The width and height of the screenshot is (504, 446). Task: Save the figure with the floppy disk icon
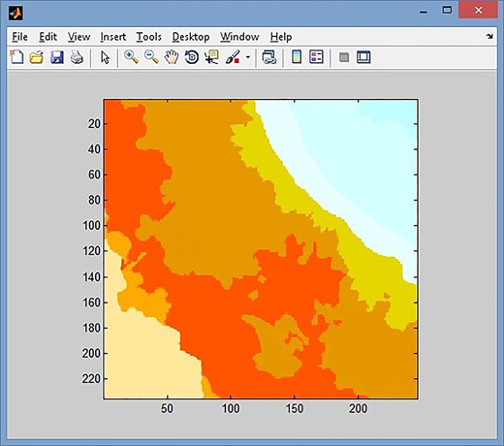point(57,57)
